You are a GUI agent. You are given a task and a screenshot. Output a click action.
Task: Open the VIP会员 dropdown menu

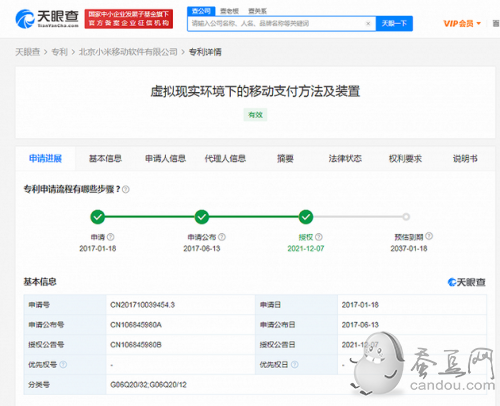(462, 24)
